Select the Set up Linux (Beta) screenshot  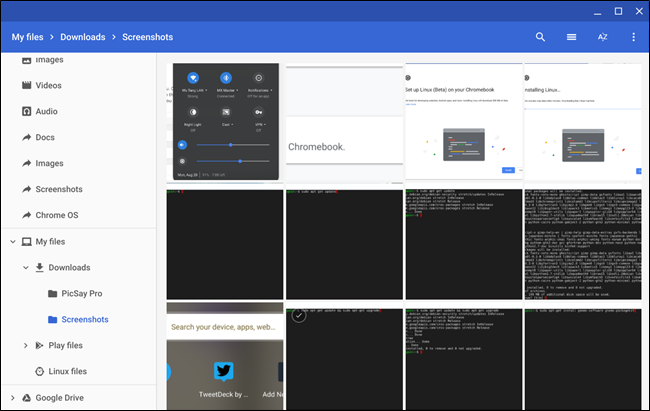(463, 122)
